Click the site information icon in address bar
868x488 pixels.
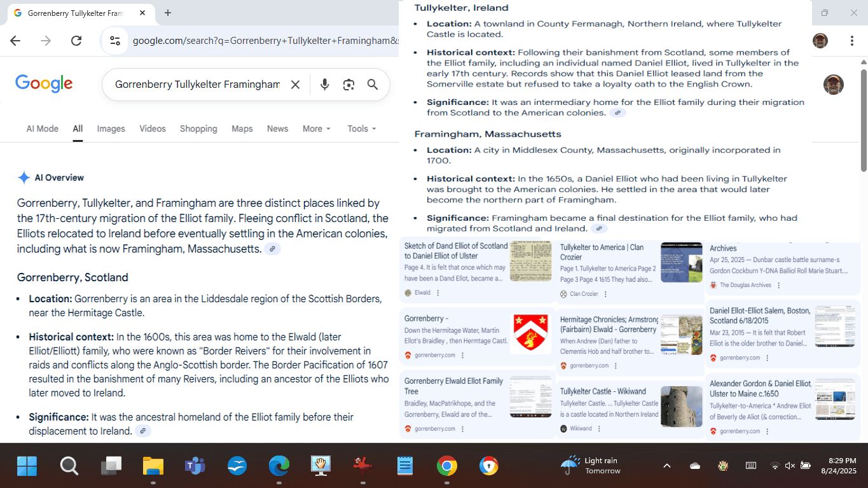(115, 41)
